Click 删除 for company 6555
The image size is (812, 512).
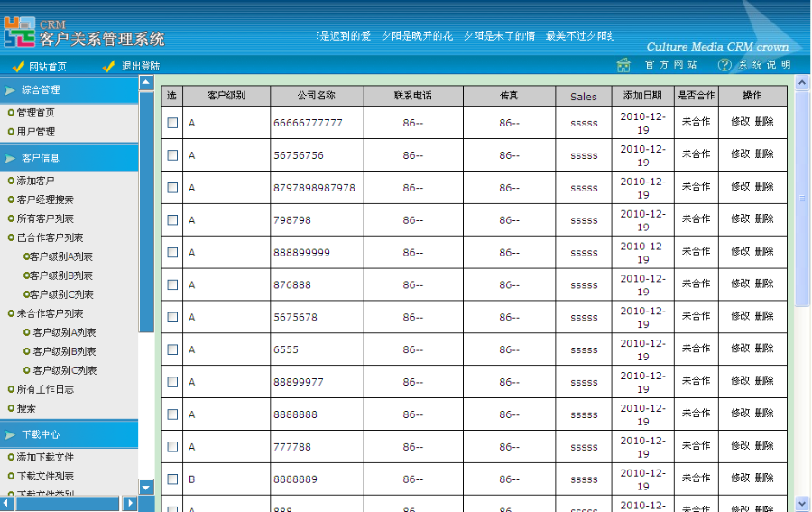[x=764, y=349]
